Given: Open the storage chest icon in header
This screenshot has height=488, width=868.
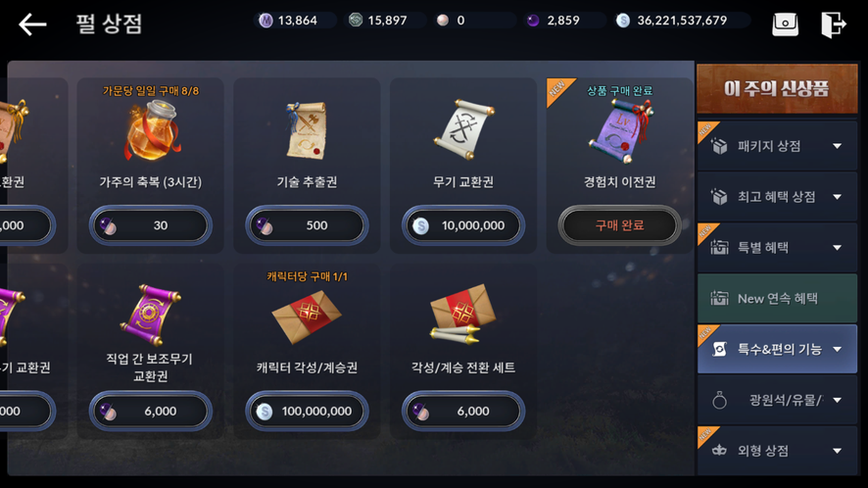Looking at the screenshot, I should point(785,24).
